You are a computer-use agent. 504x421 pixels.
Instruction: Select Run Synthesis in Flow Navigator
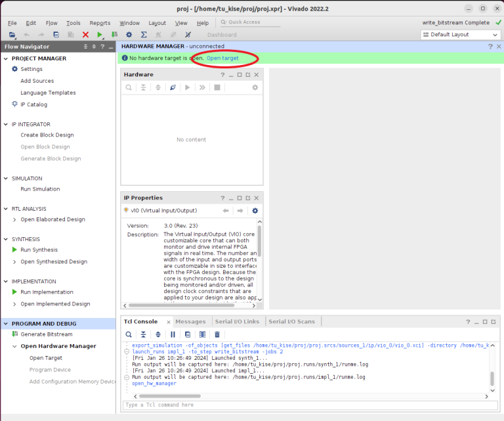[39, 250]
